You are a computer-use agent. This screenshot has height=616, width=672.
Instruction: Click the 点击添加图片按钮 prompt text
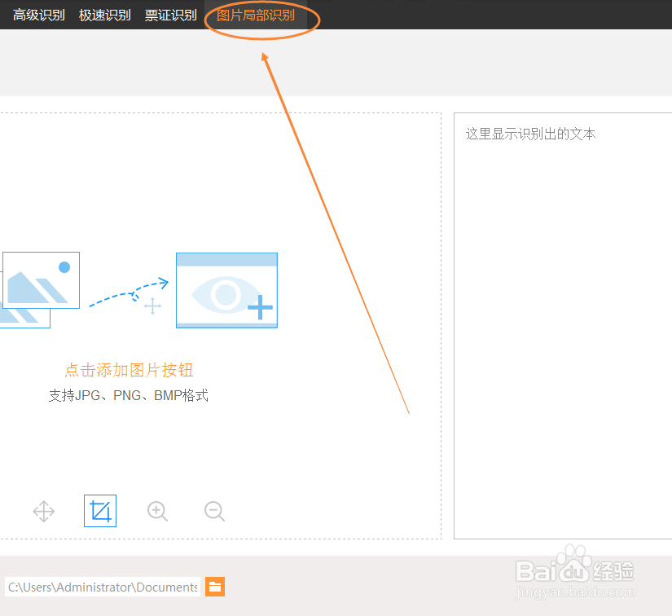pyautogui.click(x=129, y=370)
